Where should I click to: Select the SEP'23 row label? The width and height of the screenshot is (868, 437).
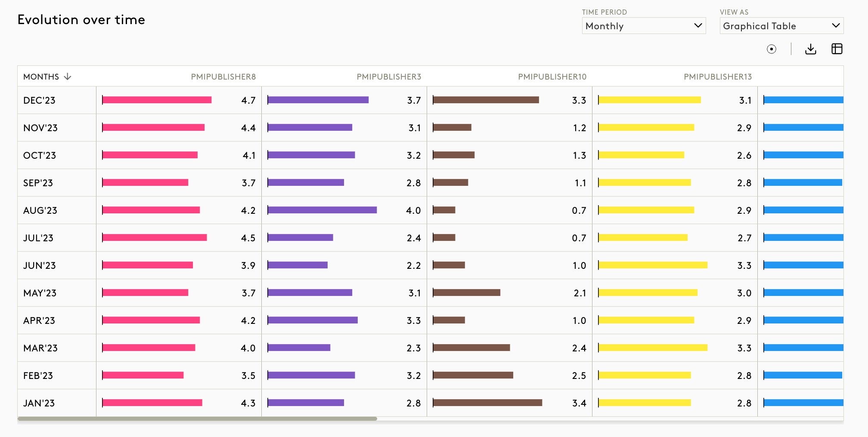click(38, 183)
